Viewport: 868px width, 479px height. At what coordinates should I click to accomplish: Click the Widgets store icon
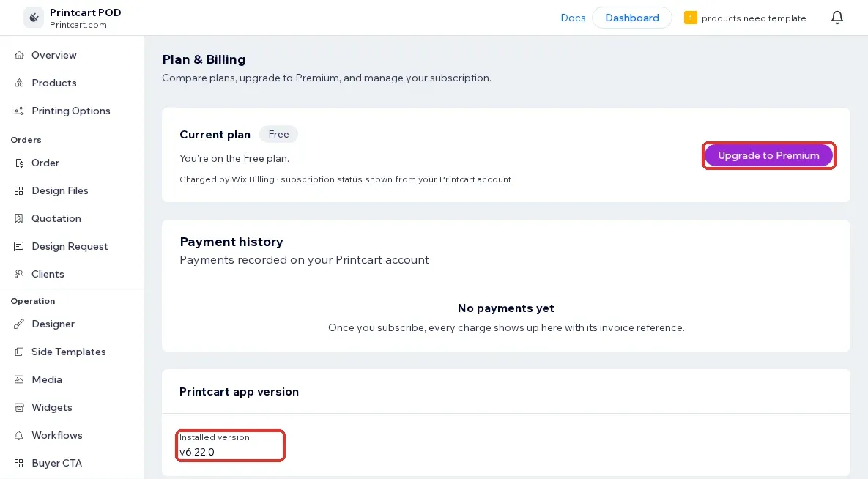tap(19, 407)
